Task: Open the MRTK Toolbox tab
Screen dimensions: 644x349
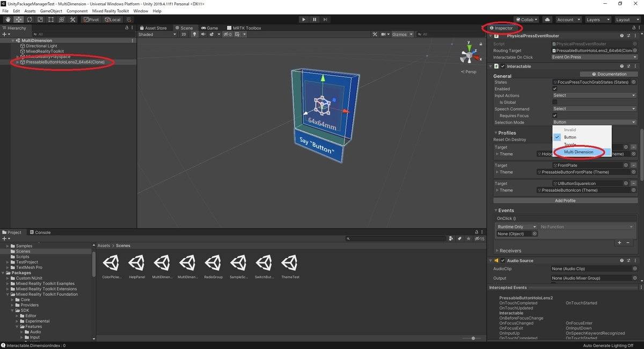Action: pos(244,28)
